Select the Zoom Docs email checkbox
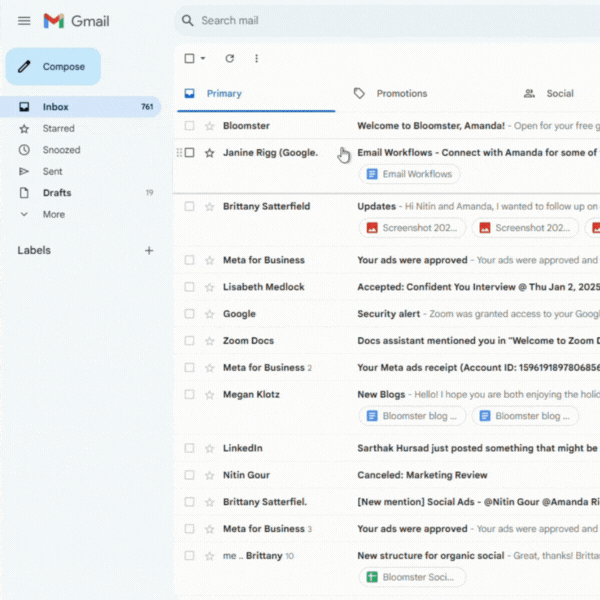The width and height of the screenshot is (600, 600). [189, 341]
